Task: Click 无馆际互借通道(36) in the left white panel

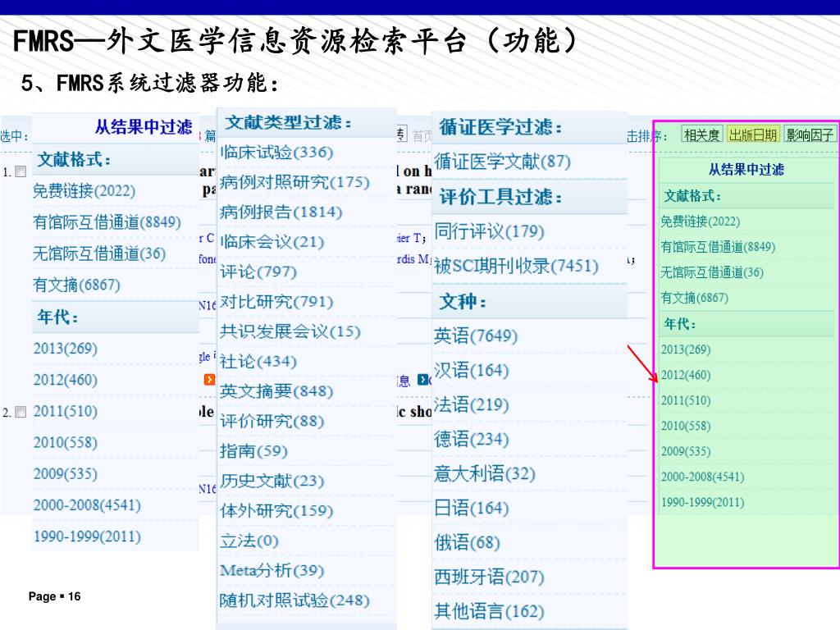Action: (99, 253)
